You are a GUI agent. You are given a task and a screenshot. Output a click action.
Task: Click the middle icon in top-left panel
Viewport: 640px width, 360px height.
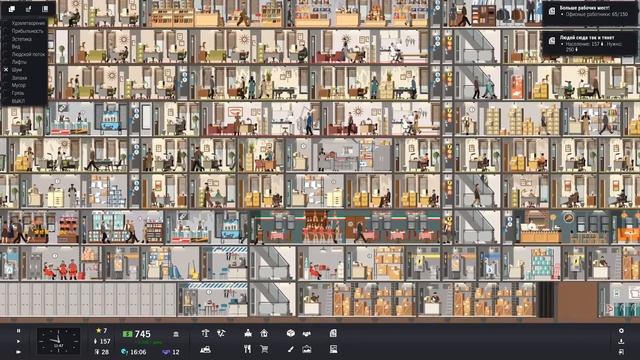pyautogui.click(x=28, y=9)
